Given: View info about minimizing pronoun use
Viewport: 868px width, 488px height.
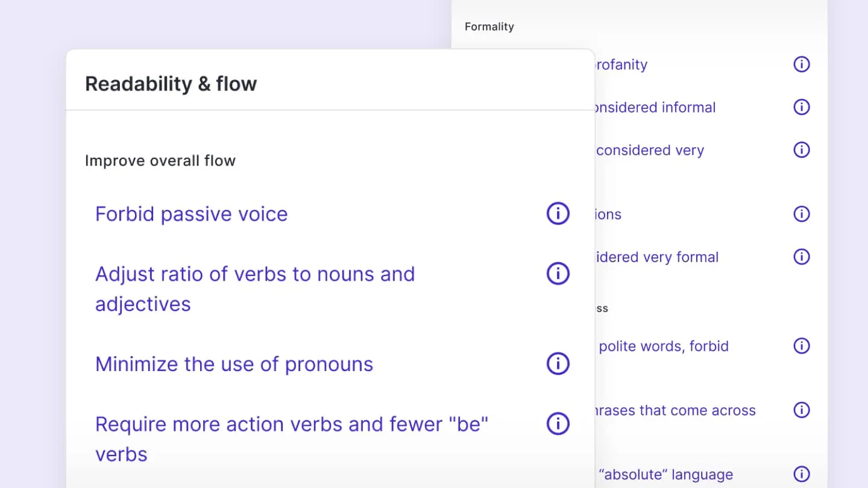Looking at the screenshot, I should tap(558, 363).
